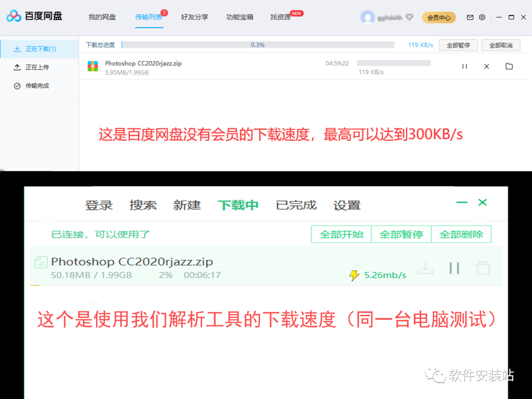This screenshot has width=532, height=399.
Task: Click the 下载总进度 progress bar
Action: [258, 45]
